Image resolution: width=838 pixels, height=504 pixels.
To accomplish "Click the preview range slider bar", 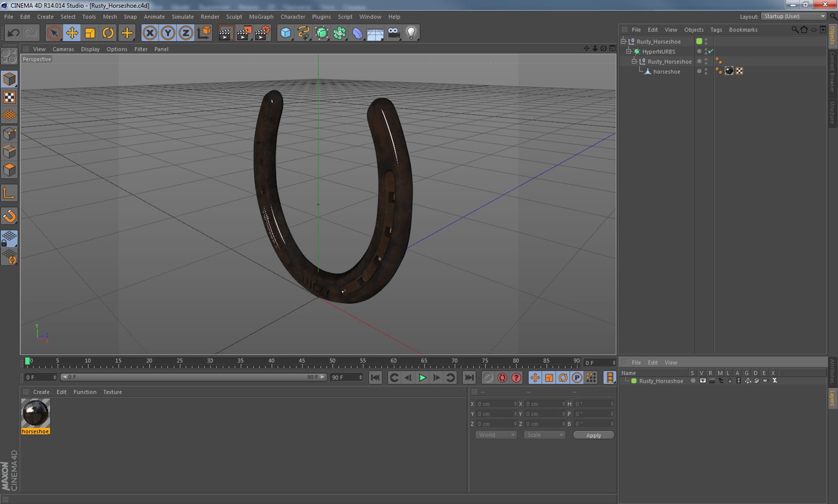I will pyautogui.click(x=194, y=377).
